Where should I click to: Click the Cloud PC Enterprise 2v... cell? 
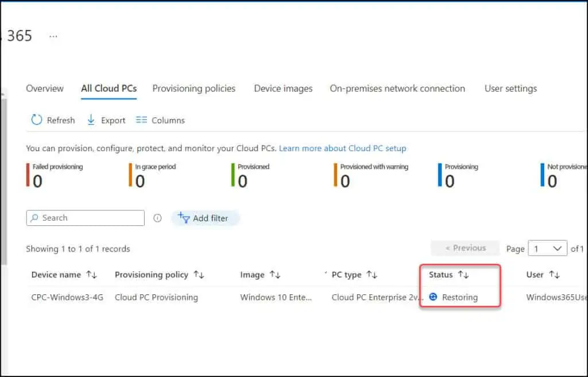pos(377,297)
